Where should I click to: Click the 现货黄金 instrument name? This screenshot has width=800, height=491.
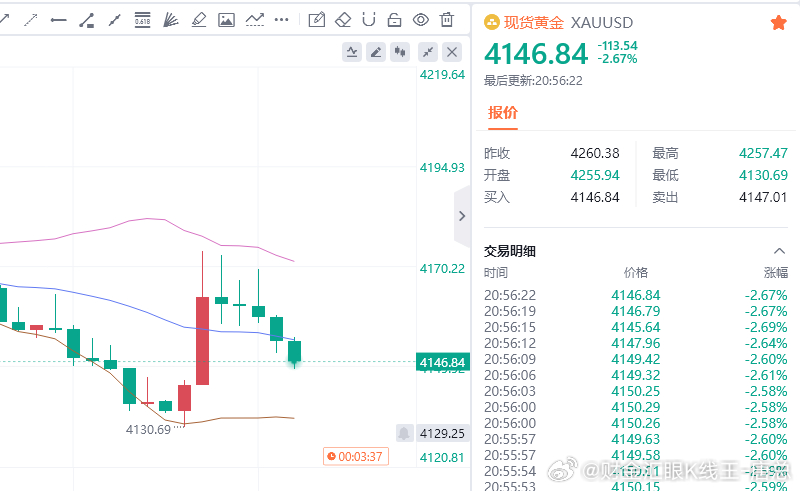tap(534, 22)
